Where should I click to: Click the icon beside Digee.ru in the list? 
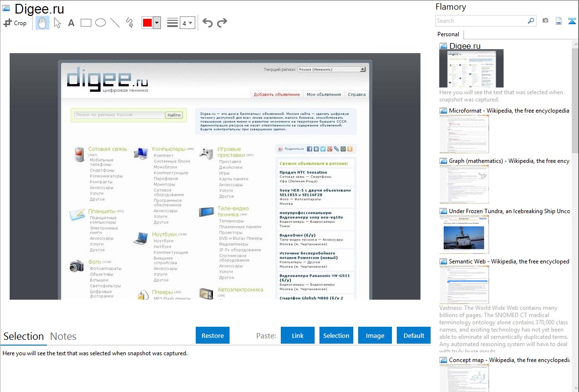pos(443,46)
